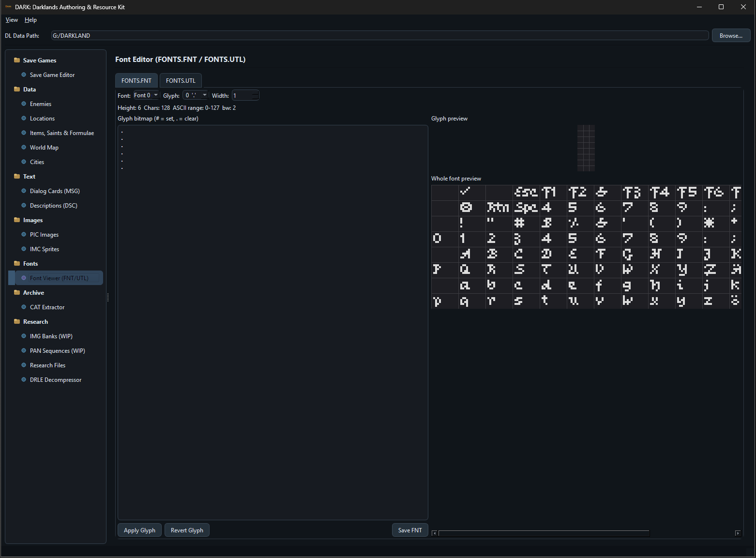
Task: Open the IMC Sprites viewer
Action: 45,249
